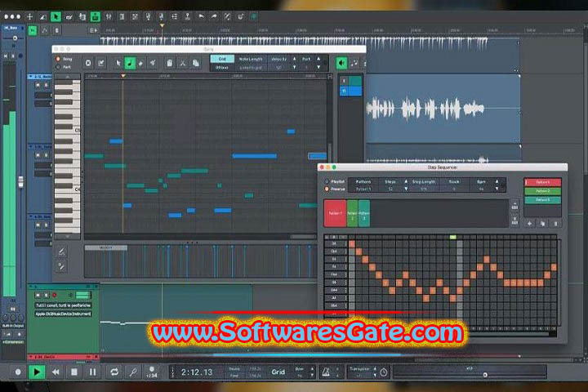Image resolution: width=588 pixels, height=392 pixels.
Task: Adjust the master speed slider in transport bar
Action: click(485, 375)
